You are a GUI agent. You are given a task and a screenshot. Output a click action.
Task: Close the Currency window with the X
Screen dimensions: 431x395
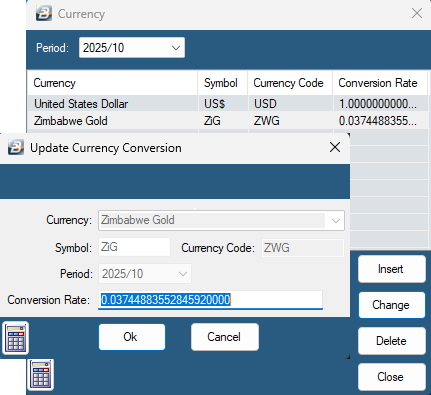click(x=417, y=13)
